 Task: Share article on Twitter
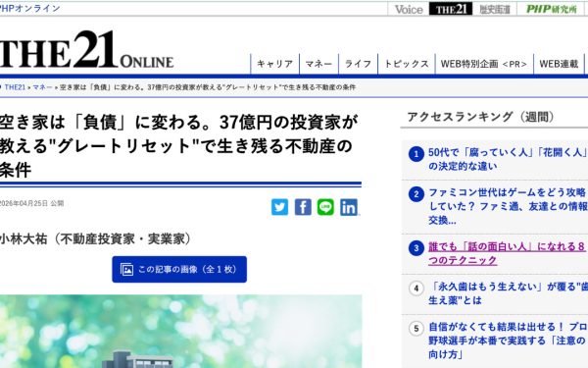point(279,207)
